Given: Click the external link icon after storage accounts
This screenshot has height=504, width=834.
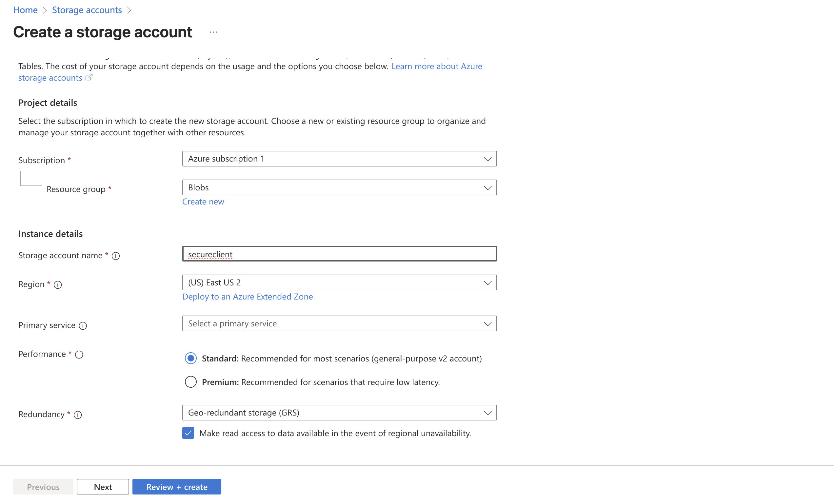Looking at the screenshot, I should (x=89, y=77).
